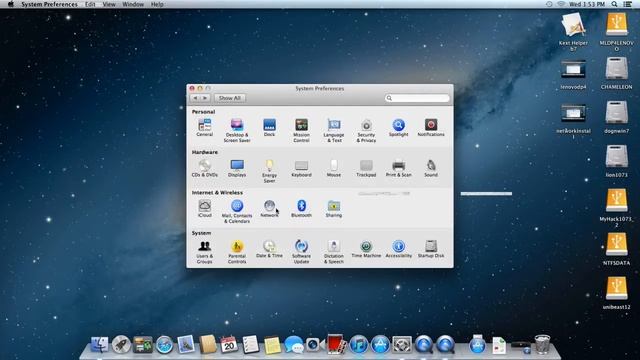The width and height of the screenshot is (640, 360).
Task: Open Startup Disk preferences
Action: tap(431, 249)
